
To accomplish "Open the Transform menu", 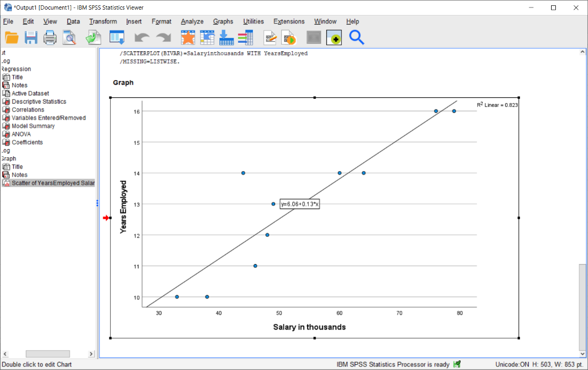I will pos(103,21).
